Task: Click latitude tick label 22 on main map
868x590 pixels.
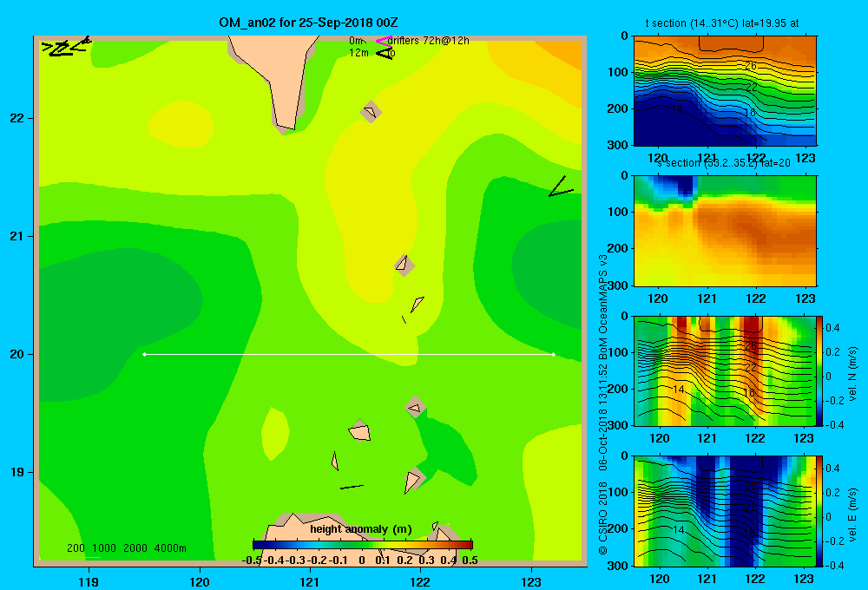Action: point(17,119)
